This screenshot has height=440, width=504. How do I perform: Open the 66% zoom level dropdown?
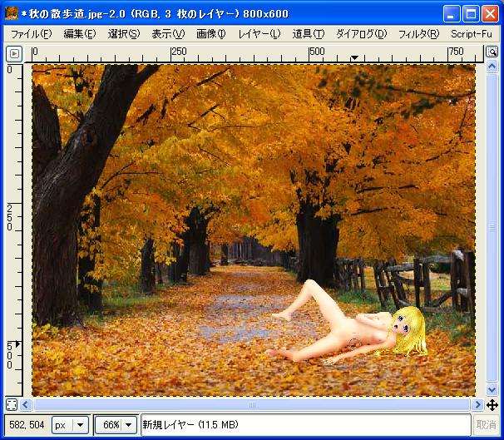116,425
